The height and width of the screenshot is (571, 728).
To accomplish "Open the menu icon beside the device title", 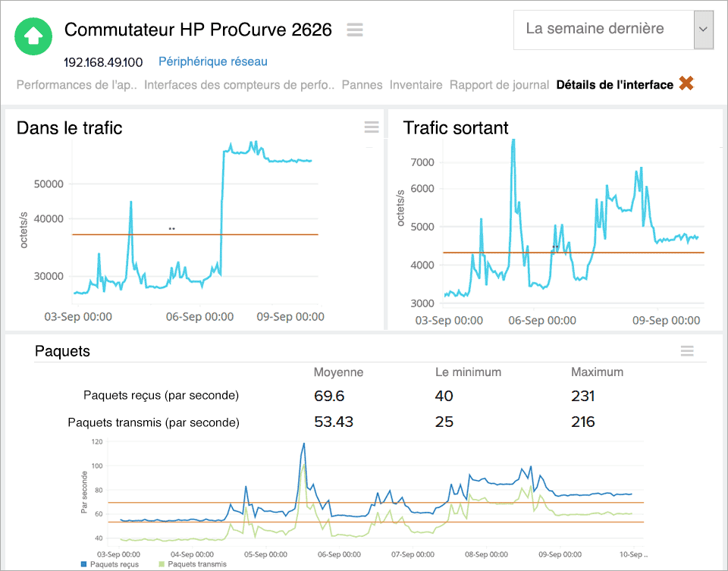I will tap(354, 30).
